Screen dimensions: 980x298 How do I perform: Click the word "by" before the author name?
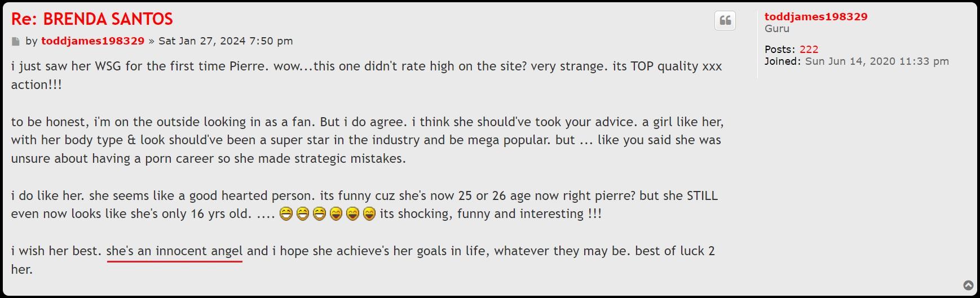(x=31, y=41)
